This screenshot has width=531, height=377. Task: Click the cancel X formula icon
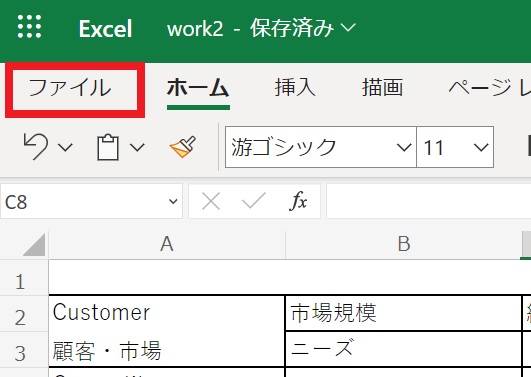point(211,202)
